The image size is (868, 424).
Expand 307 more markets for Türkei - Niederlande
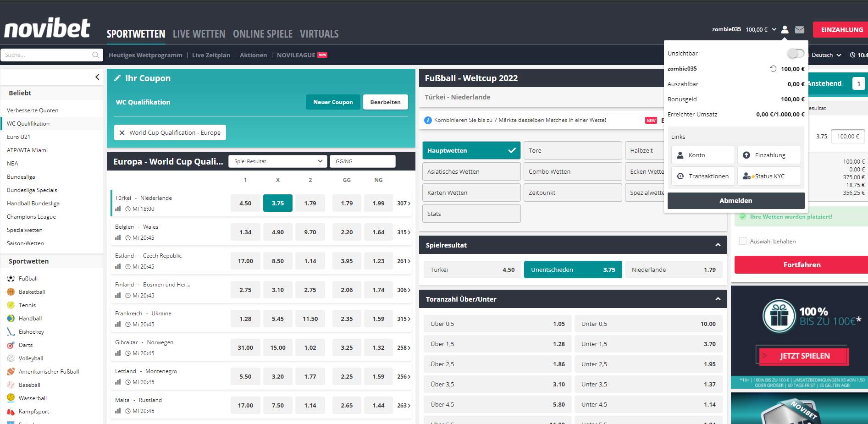[x=404, y=203]
